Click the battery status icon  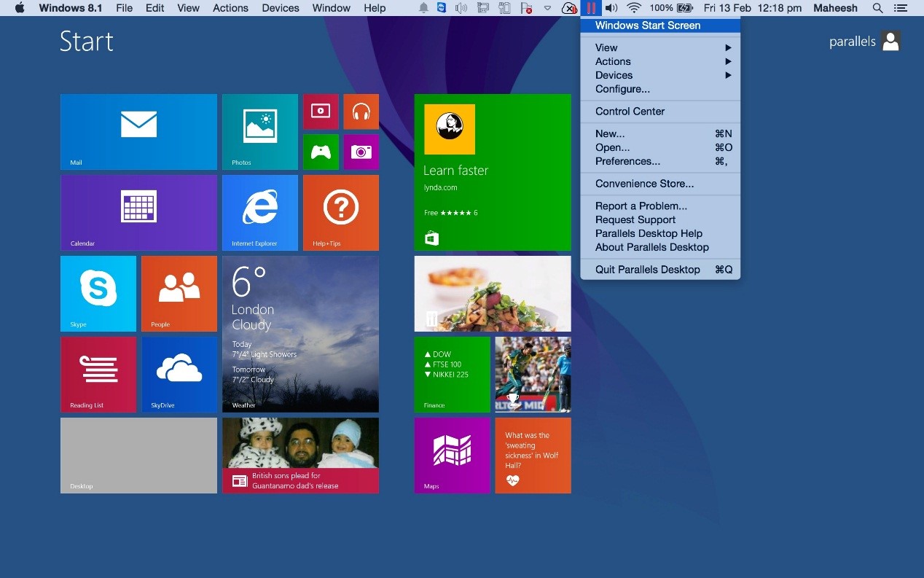685,8
